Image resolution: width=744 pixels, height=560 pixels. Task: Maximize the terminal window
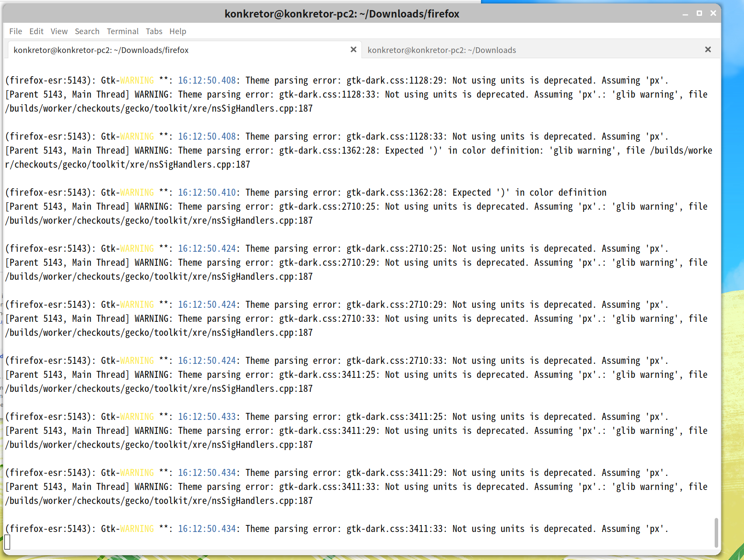[699, 14]
